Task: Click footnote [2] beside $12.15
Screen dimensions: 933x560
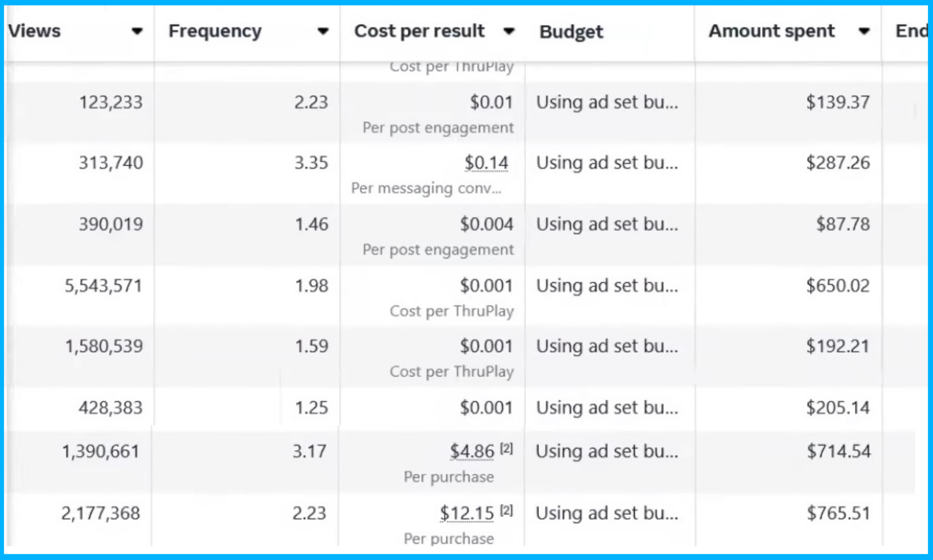Action: coord(507,511)
